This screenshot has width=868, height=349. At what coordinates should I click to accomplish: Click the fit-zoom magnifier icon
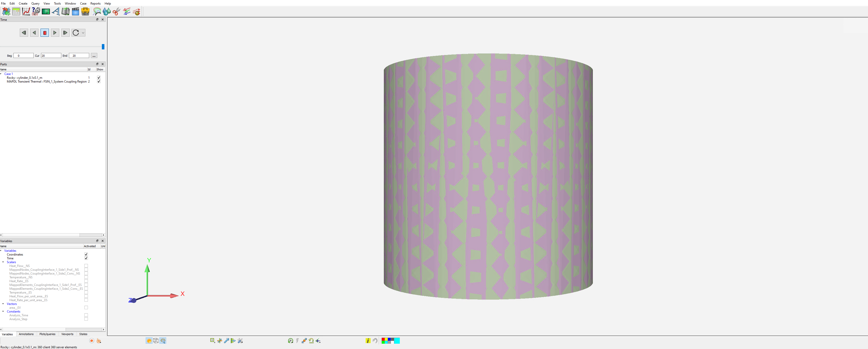(x=290, y=341)
